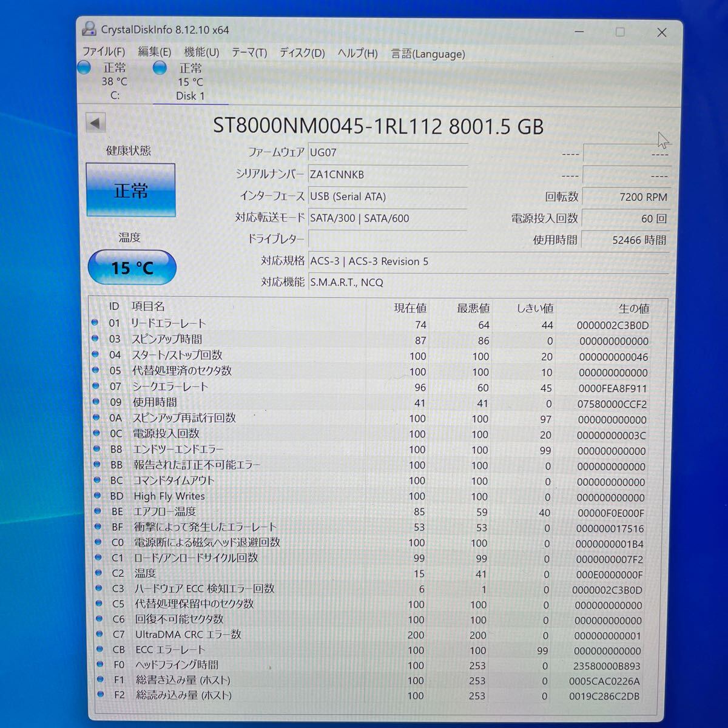The width and height of the screenshot is (728, 728).
Task: Click the 生の値 column header
Action: [634, 308]
